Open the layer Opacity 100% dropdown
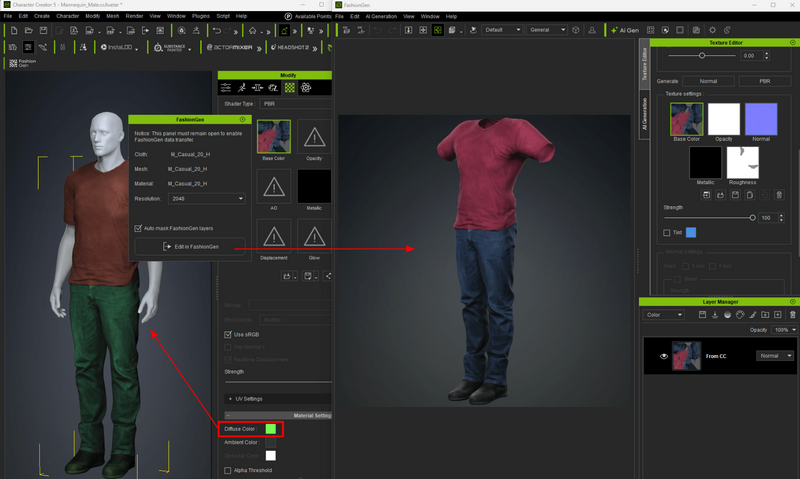The image size is (800, 479). pos(785,330)
